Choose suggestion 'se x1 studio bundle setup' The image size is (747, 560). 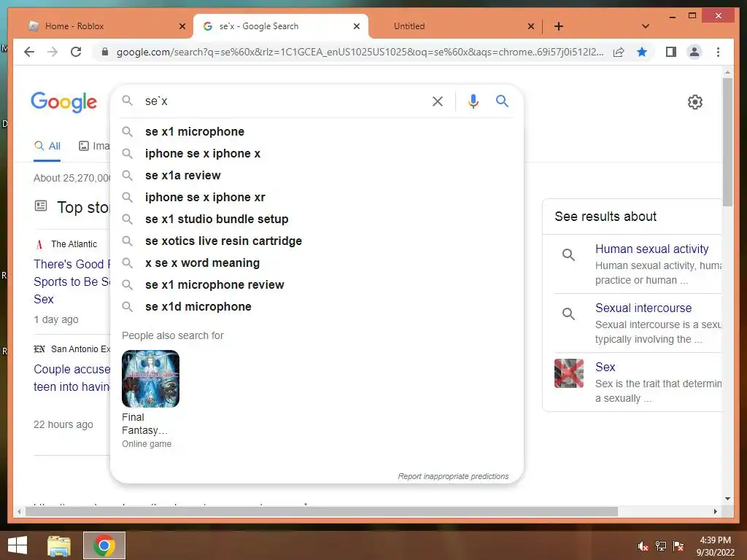317,219
